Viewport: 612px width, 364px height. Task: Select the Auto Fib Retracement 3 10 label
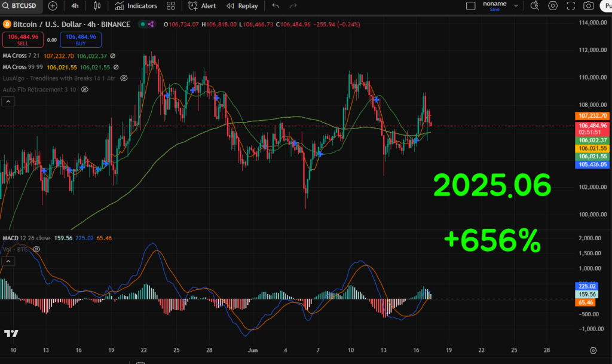pos(39,89)
